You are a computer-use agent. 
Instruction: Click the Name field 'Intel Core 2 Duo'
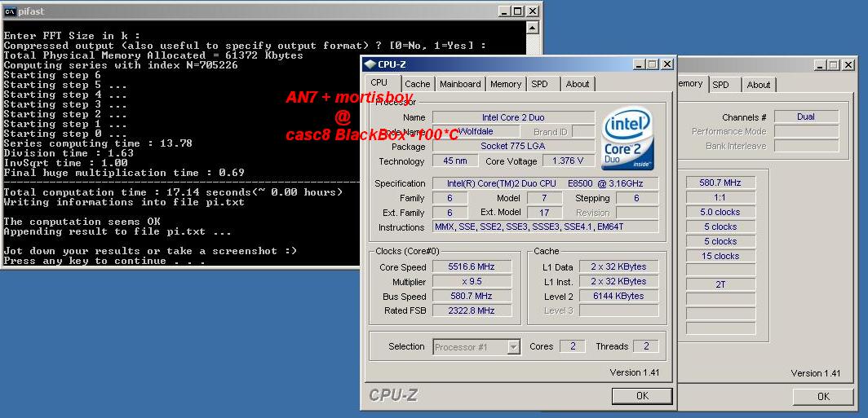[x=513, y=117]
